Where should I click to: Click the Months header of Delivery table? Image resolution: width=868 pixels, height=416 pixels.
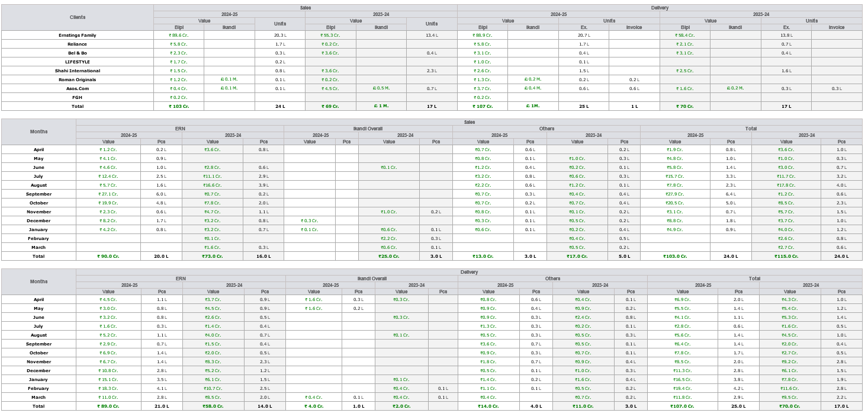point(38,281)
